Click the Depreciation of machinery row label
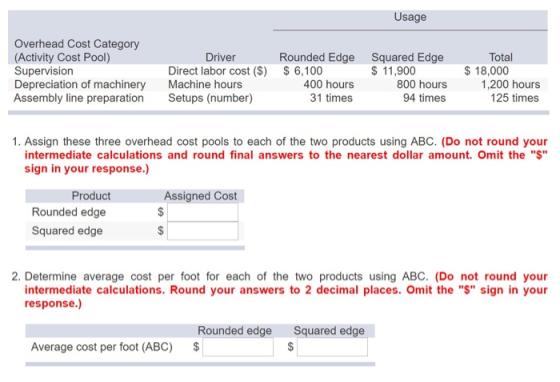This screenshot has height=382, width=560. point(80,84)
